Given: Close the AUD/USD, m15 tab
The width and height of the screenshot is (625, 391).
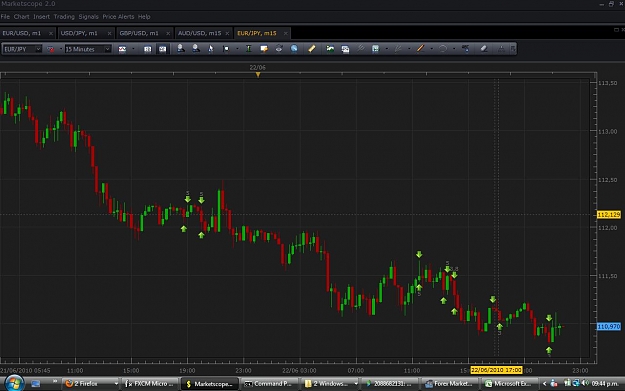Looking at the screenshot, I should click(x=227, y=33).
